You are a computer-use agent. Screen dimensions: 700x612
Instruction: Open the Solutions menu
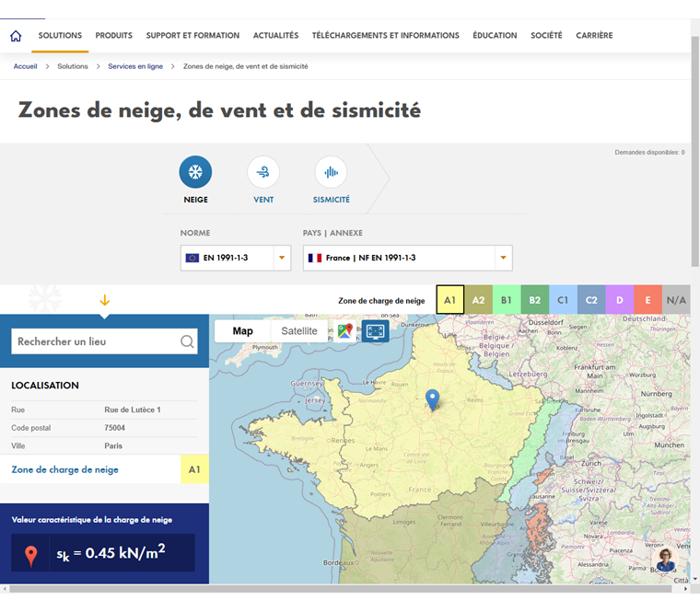[60, 35]
